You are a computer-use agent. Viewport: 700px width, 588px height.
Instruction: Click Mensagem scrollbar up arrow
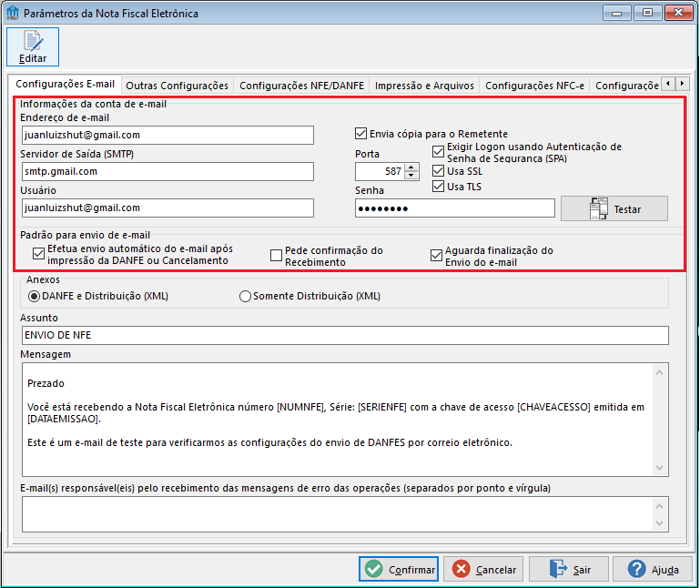pos(660,372)
